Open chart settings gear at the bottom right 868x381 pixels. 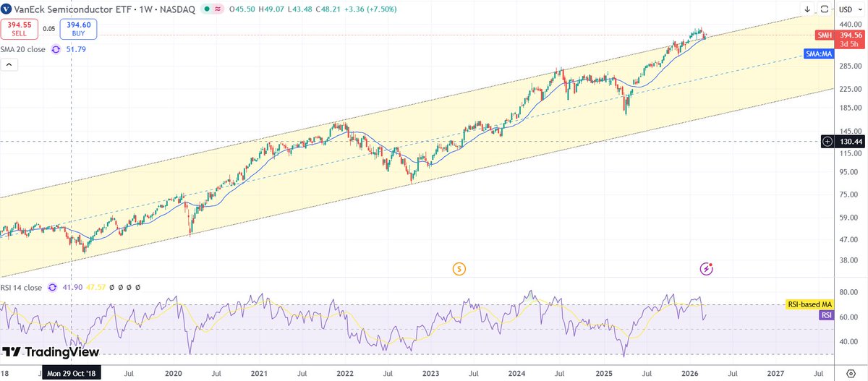coord(851,372)
